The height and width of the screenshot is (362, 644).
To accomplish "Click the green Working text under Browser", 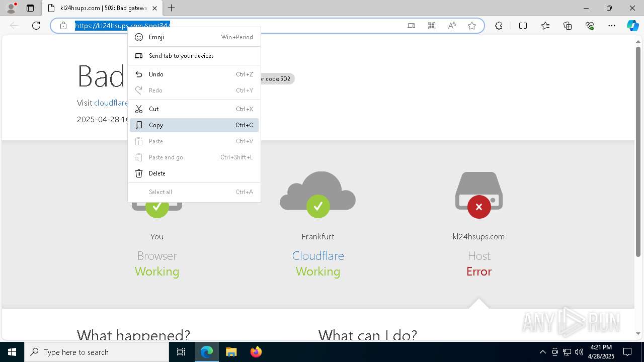I will point(157,271).
